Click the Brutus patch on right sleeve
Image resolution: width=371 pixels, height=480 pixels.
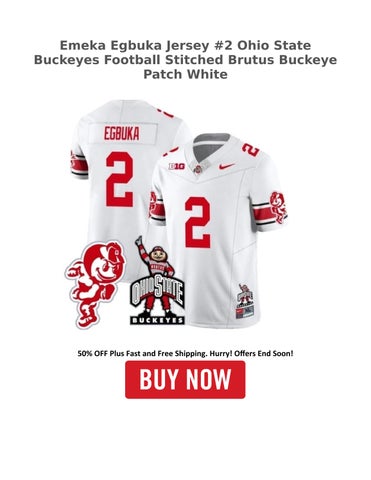(279, 207)
